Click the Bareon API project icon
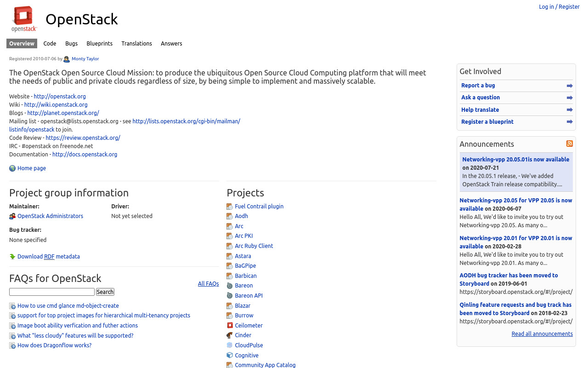 [x=230, y=296]
